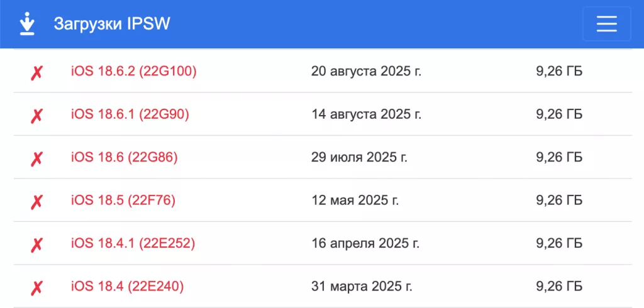Screen dimensions: 644x308
Task: Click red X icon beside iOS 18.4.1
Action: (37, 244)
